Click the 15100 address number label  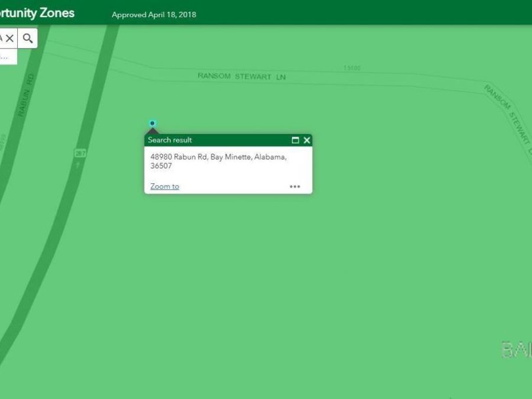[352, 68]
